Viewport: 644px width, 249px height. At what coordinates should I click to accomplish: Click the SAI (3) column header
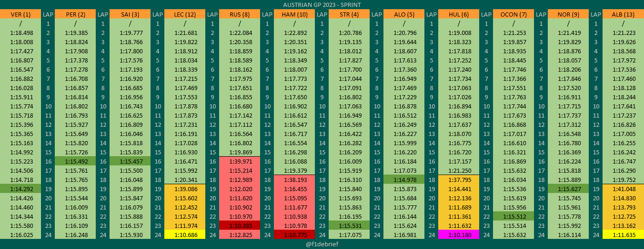(130, 14)
